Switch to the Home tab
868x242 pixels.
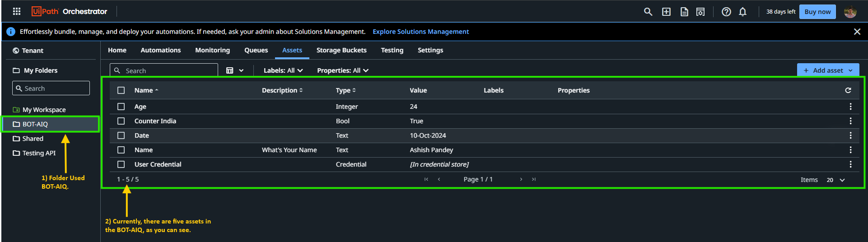[x=117, y=50]
